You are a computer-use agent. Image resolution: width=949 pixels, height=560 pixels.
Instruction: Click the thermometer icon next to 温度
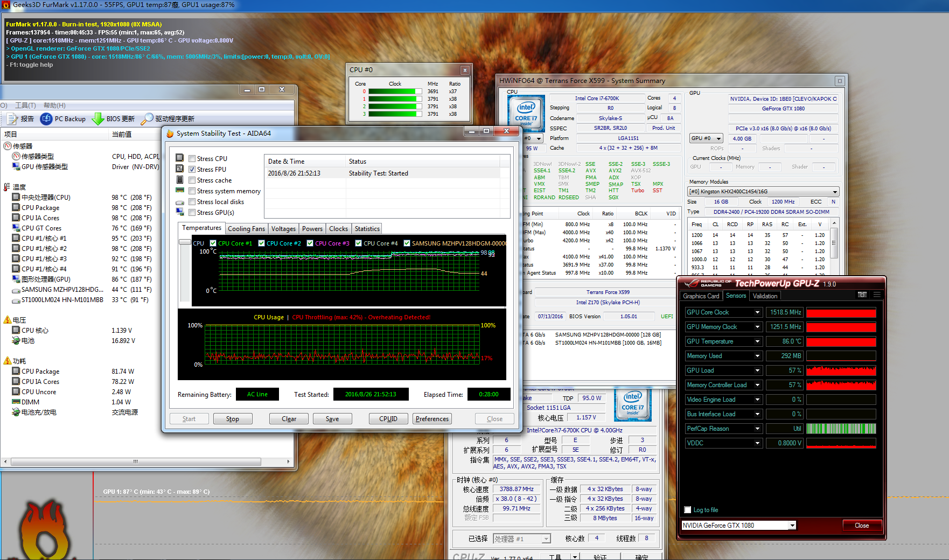click(x=7, y=187)
